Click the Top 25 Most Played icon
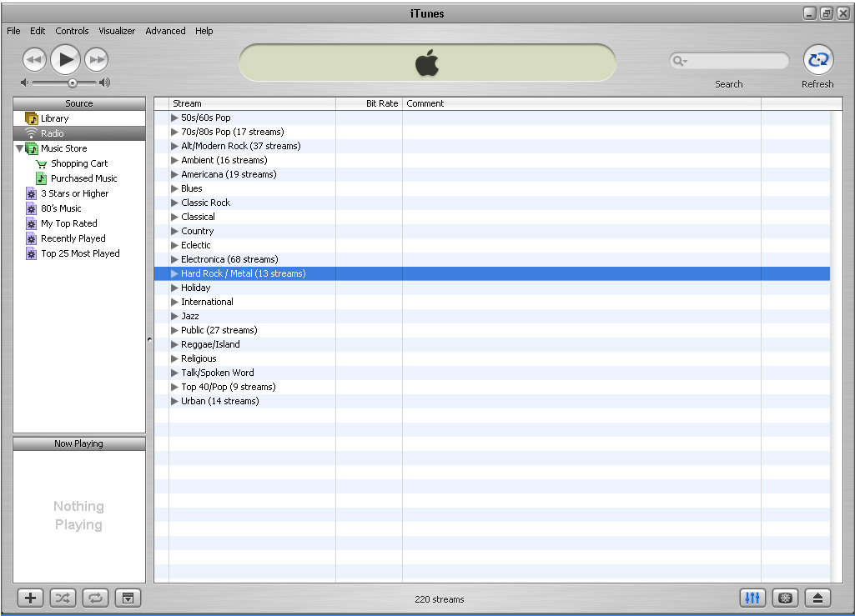Viewport: 855px width, 616px height. coord(31,253)
